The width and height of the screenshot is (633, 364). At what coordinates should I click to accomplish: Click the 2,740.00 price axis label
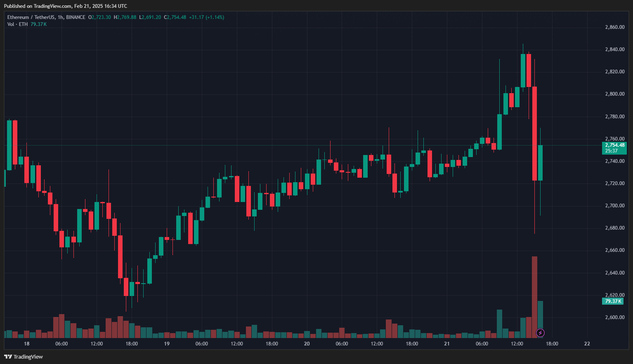[614, 161]
